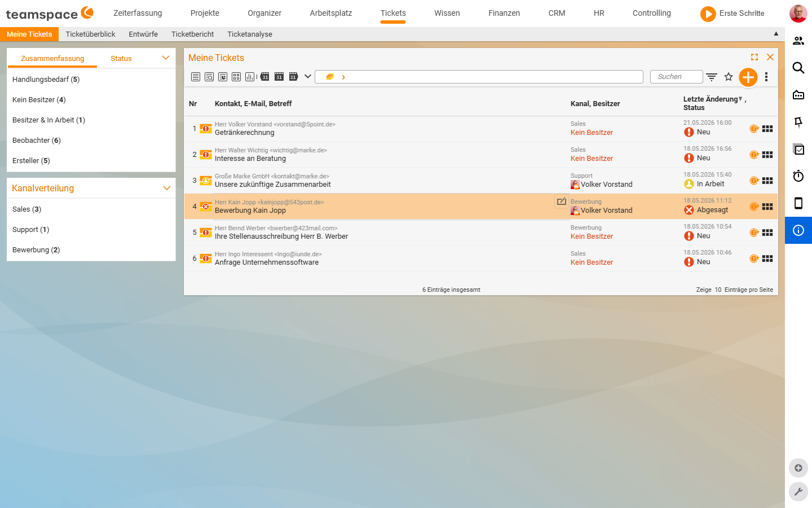The height and width of the screenshot is (508, 812).
Task: Collapse the top navigation with up arrow
Action: tap(776, 34)
